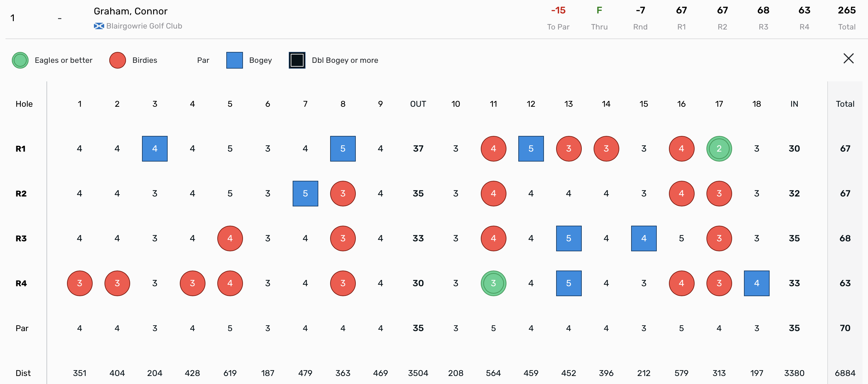The width and height of the screenshot is (868, 384).
Task: Click the R4 round score 63 in header
Action: point(804,11)
